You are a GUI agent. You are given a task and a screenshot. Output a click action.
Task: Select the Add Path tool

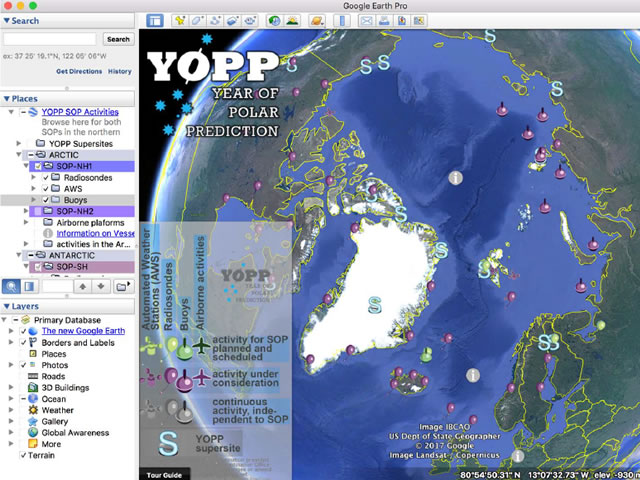point(215,20)
